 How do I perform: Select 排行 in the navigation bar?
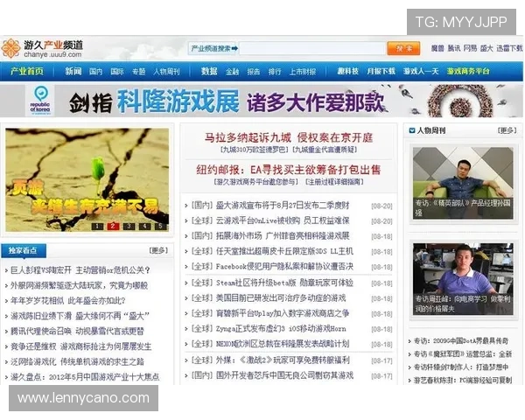(275, 72)
